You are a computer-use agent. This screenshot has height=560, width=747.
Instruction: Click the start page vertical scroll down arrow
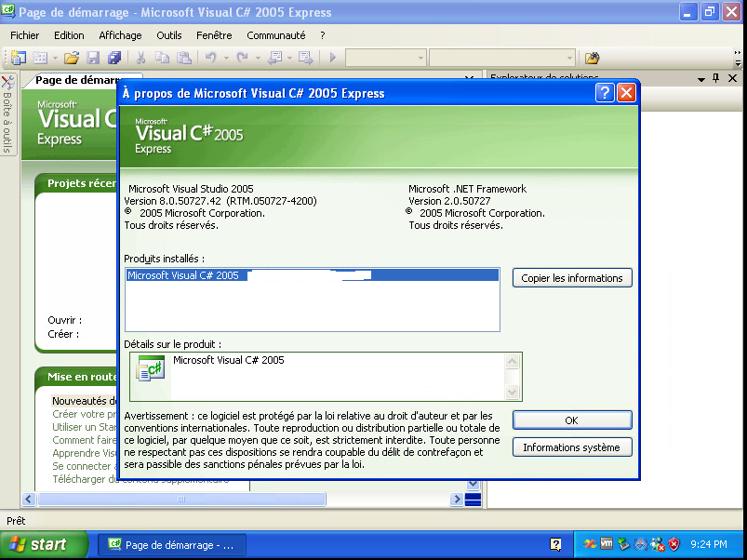(474, 484)
